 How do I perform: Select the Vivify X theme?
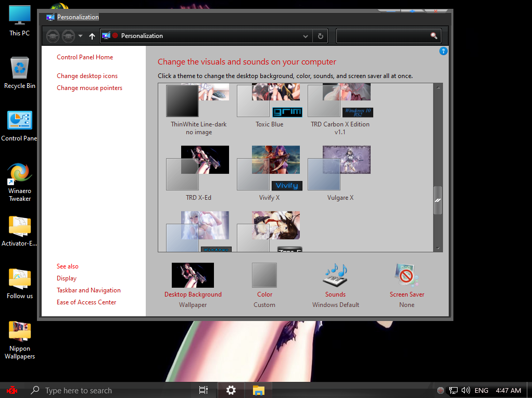[x=270, y=173]
